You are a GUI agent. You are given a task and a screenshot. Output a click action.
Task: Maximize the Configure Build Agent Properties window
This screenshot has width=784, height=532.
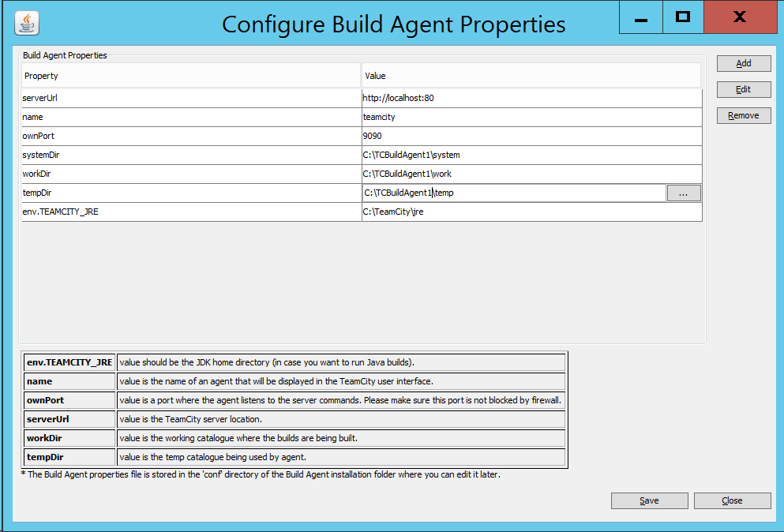click(683, 17)
